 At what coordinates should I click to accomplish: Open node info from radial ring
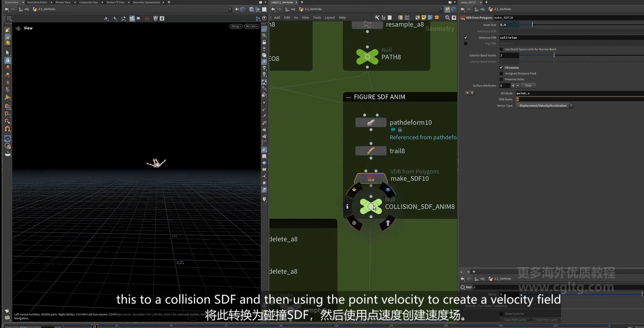(347, 206)
